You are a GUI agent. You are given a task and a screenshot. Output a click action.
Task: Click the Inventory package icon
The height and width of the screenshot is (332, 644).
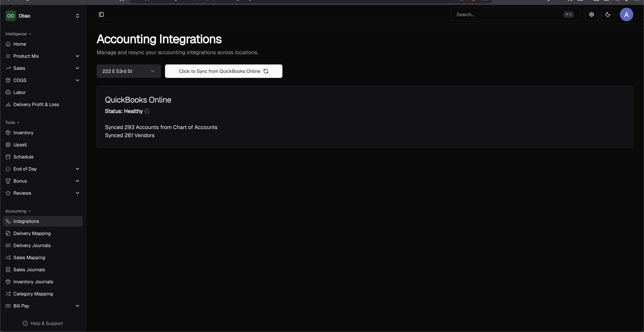point(8,133)
